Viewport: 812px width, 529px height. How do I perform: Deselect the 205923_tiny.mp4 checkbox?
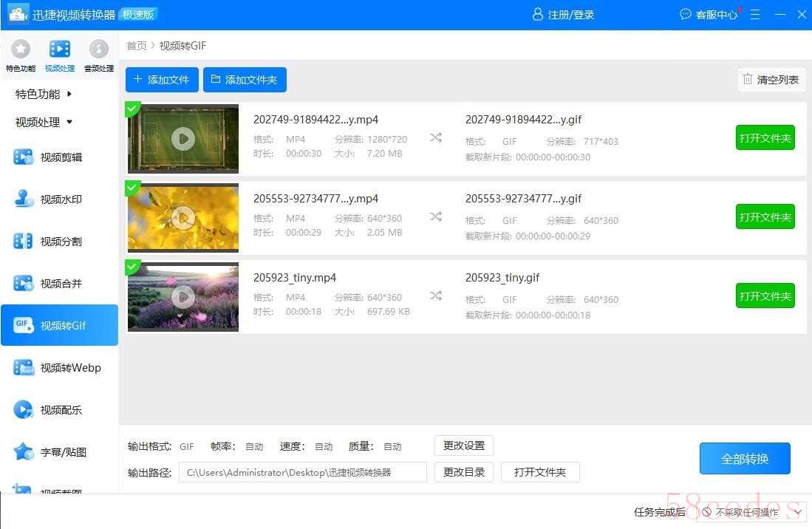pos(132,267)
